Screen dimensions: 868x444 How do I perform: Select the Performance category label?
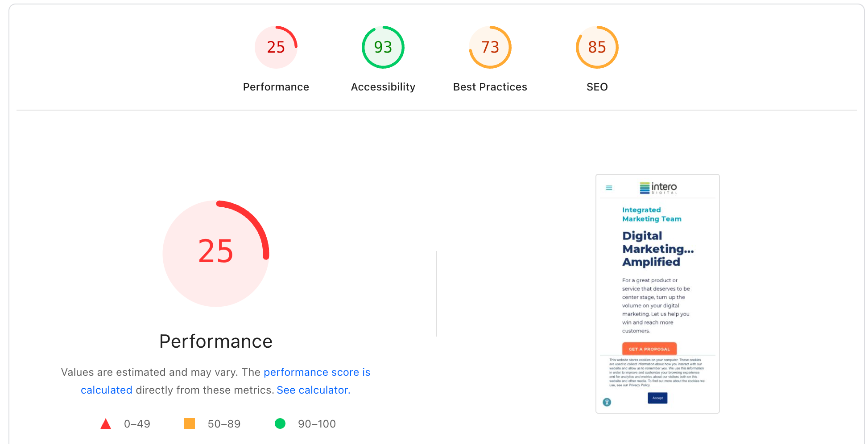coord(276,87)
